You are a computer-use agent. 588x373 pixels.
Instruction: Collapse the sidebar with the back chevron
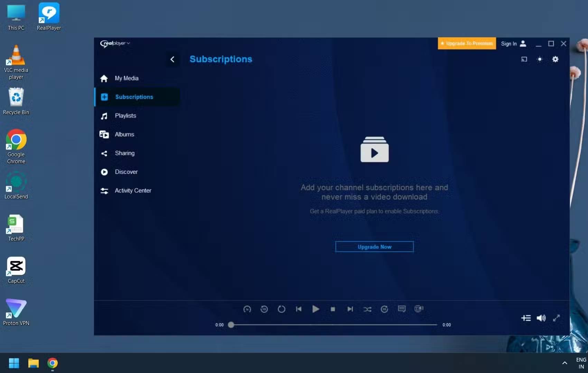coord(172,59)
